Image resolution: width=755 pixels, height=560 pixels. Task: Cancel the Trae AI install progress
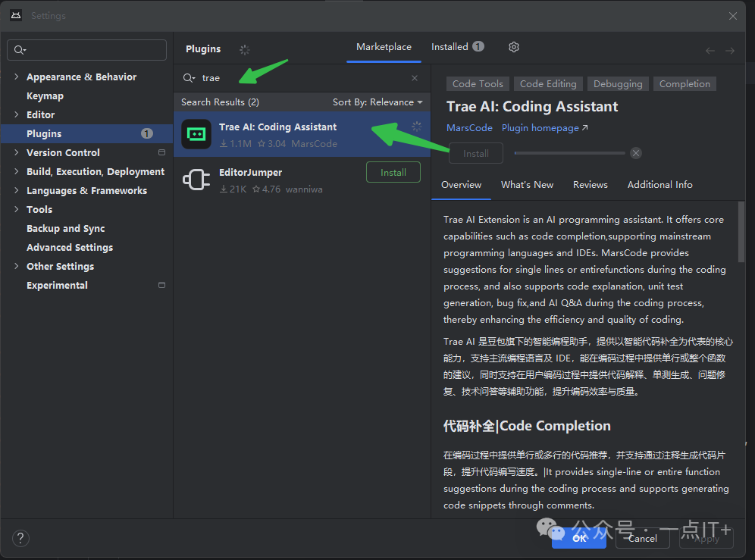coord(636,153)
